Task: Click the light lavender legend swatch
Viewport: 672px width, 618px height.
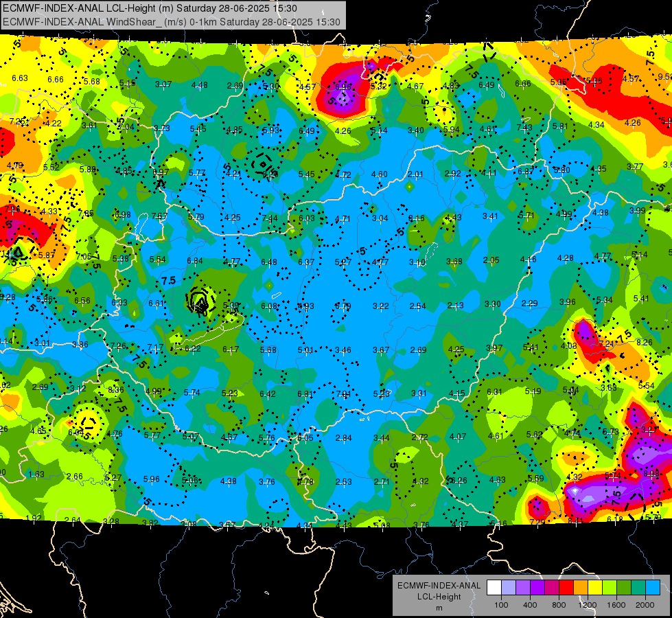Action: click(509, 588)
